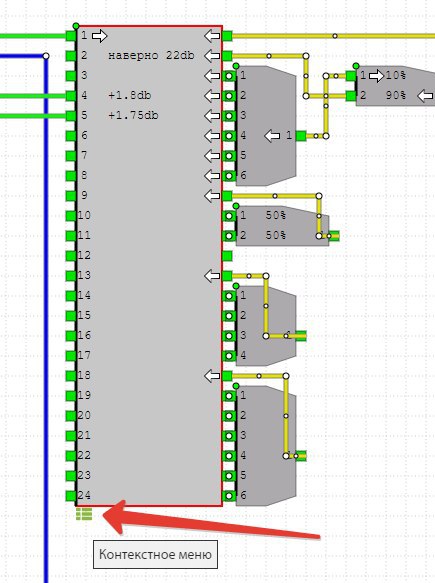Viewport: 435px width, 583px height.
Task: Click left port 9 of the main block
Action: coord(71,196)
